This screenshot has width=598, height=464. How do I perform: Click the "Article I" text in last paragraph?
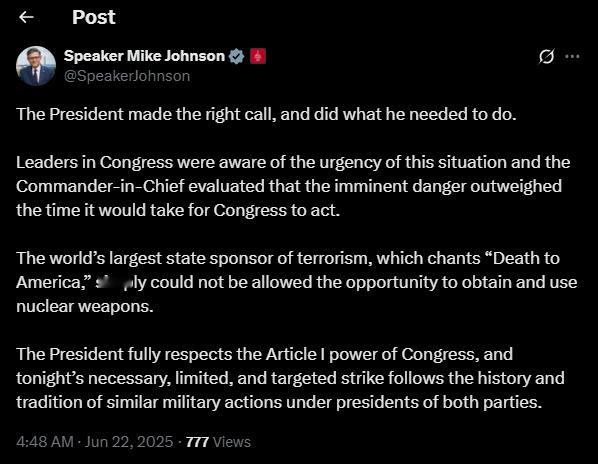tap(296, 354)
